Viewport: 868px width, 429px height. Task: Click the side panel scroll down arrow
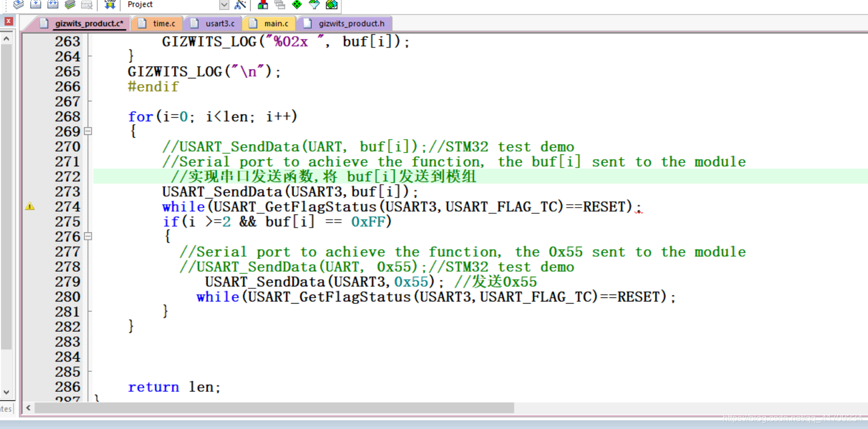click(6, 393)
